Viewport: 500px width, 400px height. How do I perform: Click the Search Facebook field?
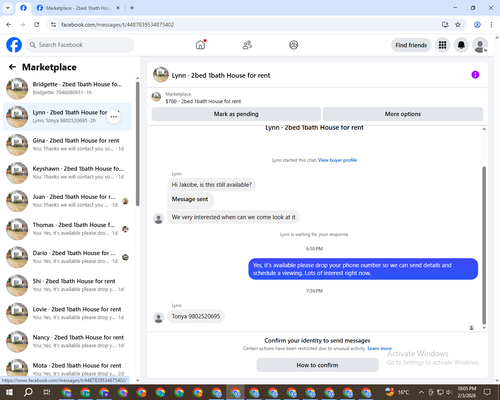80,45
